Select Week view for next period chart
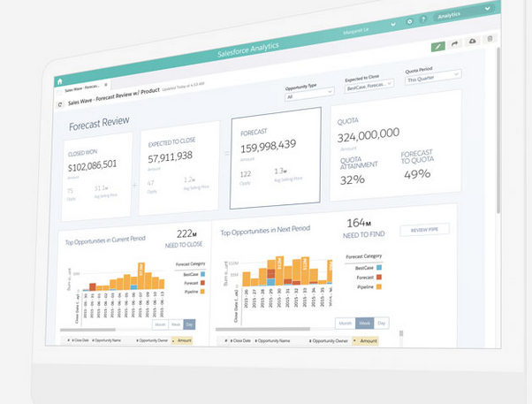This screenshot has width=532, height=404. 363,324
